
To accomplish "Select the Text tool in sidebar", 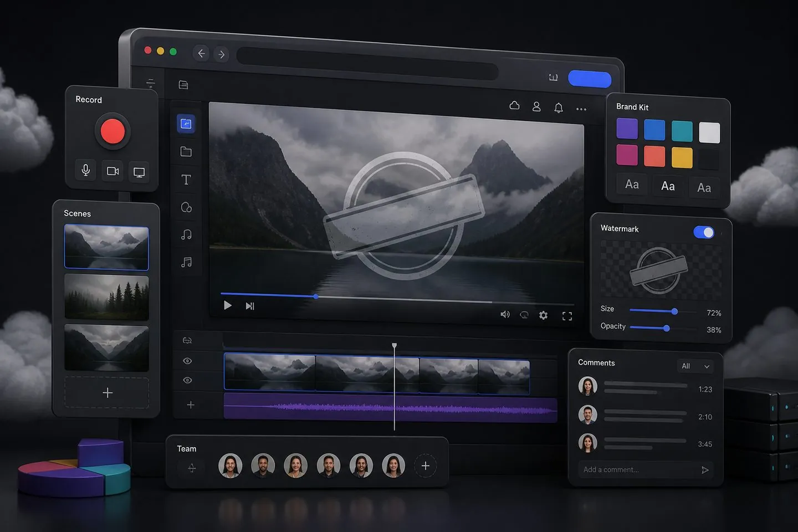I will pos(186,180).
